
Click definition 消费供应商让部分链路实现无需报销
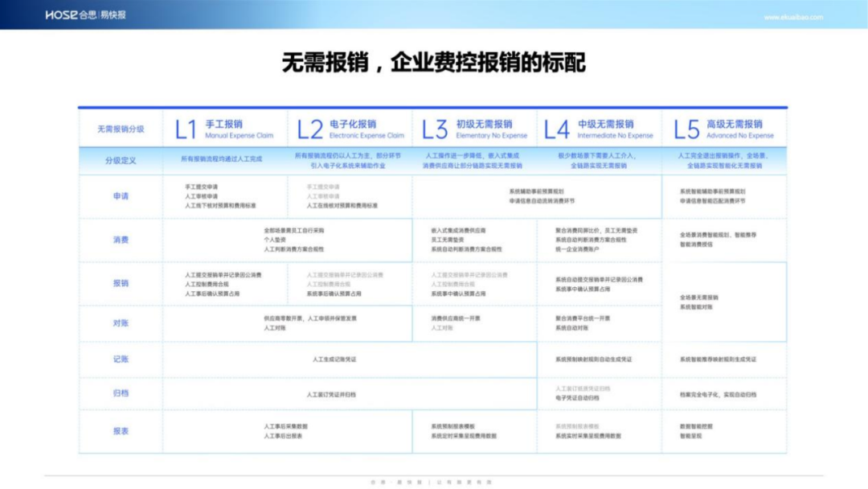[x=473, y=166]
